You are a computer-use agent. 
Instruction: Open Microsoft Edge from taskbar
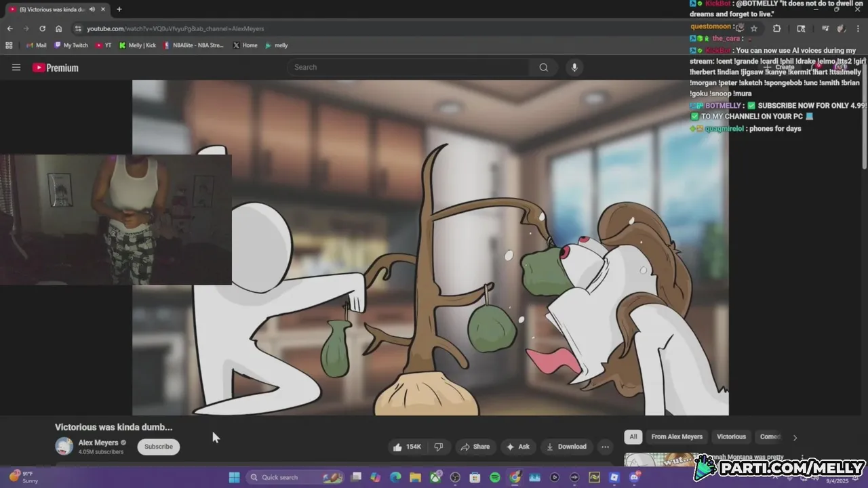[x=395, y=477]
